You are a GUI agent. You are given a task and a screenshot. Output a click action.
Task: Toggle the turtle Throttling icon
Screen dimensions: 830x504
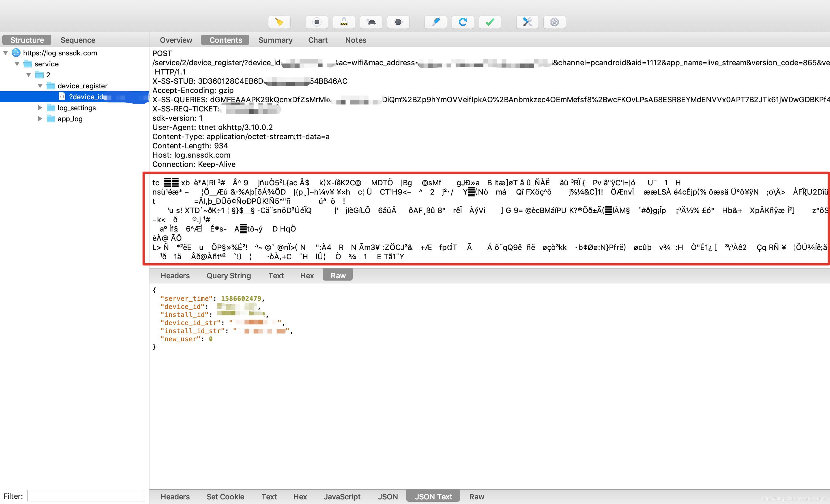coord(371,22)
